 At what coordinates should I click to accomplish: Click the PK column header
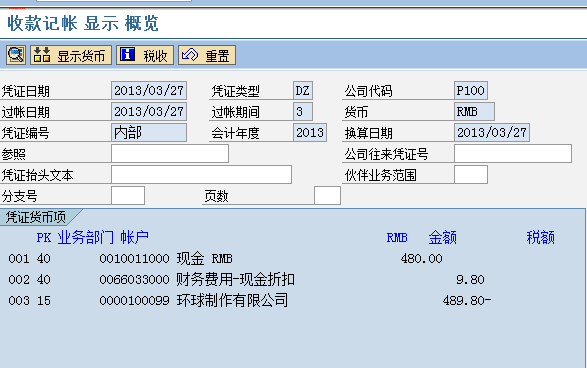(44, 238)
